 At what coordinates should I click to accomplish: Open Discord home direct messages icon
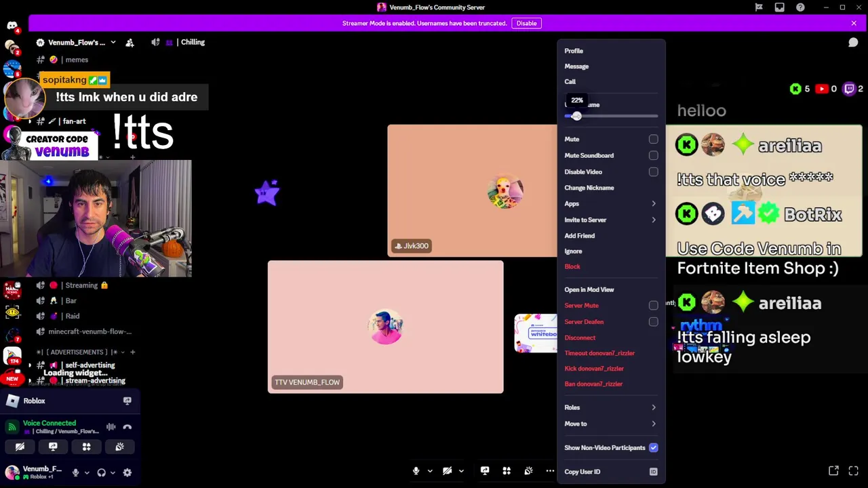(x=12, y=26)
